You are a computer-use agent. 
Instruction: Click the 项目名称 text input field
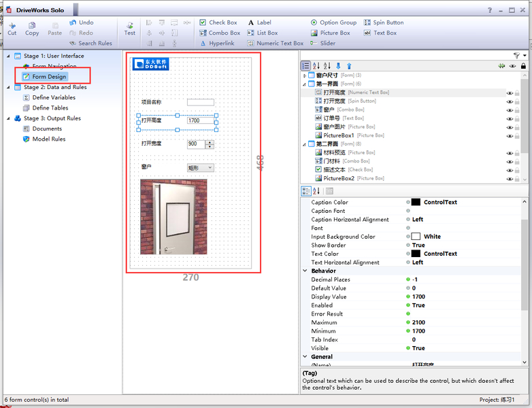201,102
